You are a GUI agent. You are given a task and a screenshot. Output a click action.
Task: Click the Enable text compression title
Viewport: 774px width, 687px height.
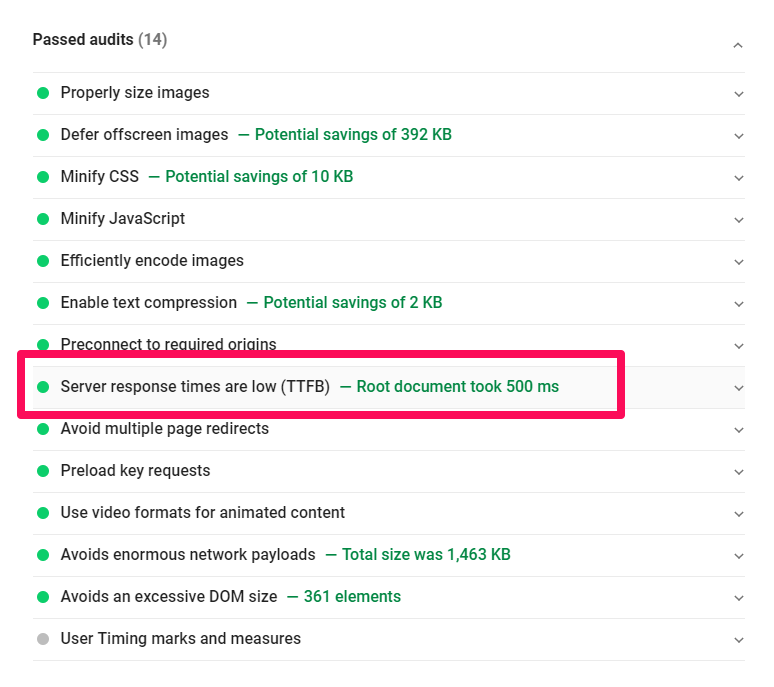pos(149,303)
